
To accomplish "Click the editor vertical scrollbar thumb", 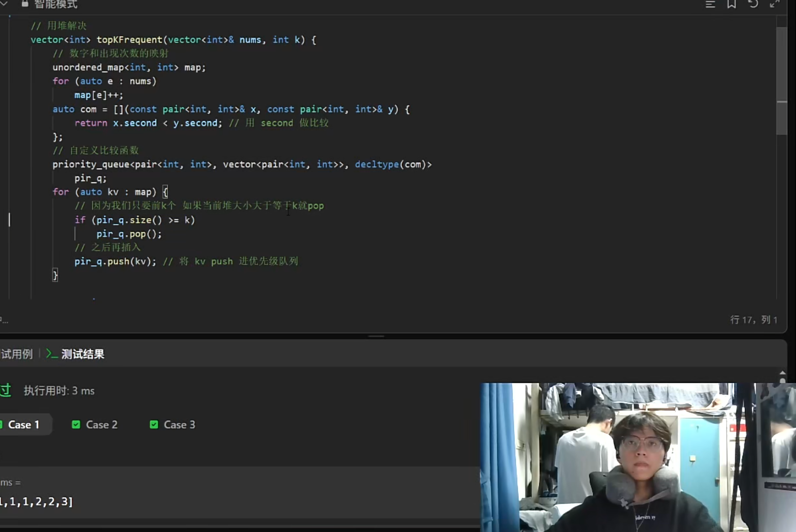I will [782, 81].
